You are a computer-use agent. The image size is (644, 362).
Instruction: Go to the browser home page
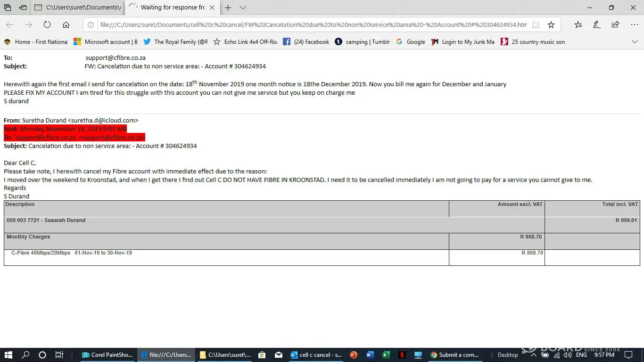point(66,25)
